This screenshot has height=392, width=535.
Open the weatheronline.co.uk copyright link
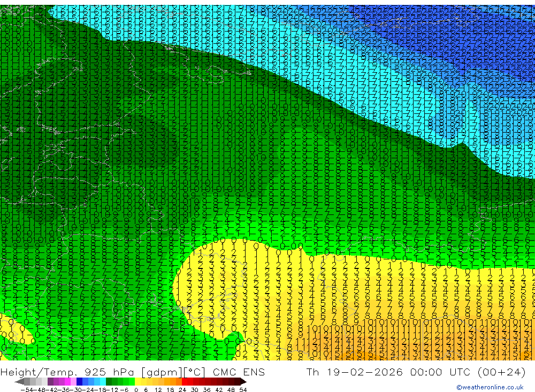490,387
